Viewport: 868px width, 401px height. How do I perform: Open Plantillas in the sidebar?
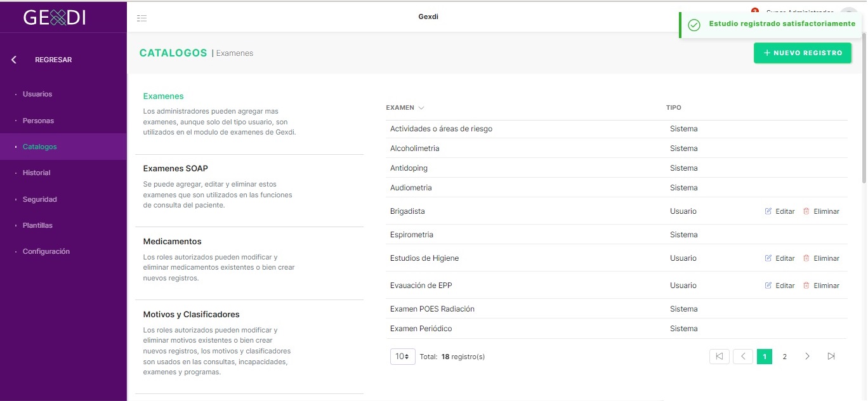tap(37, 225)
